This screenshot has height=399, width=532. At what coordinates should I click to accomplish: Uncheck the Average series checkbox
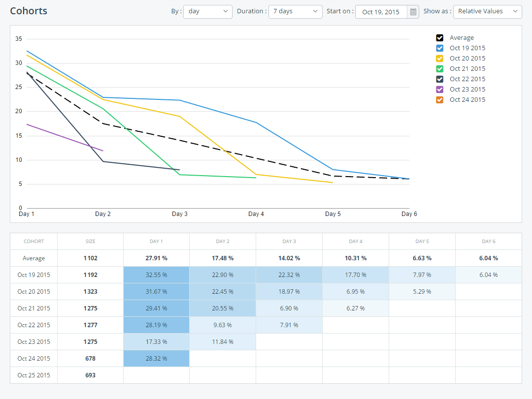tap(439, 37)
